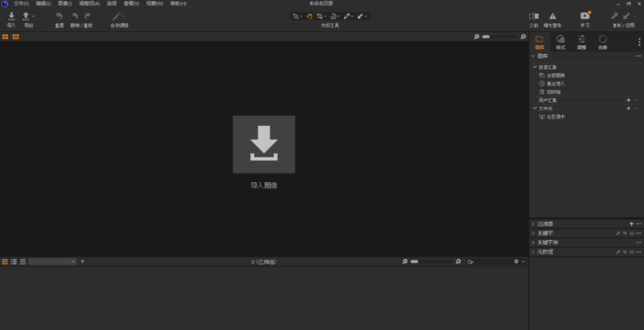Expand the 过滤器 panel
Viewport: 644px width, 330px height.
[x=534, y=224]
